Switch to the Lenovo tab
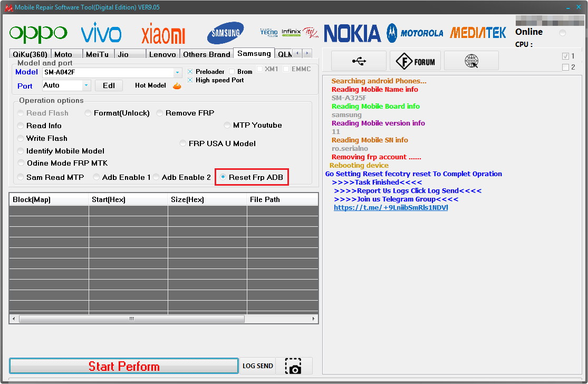 coord(162,54)
